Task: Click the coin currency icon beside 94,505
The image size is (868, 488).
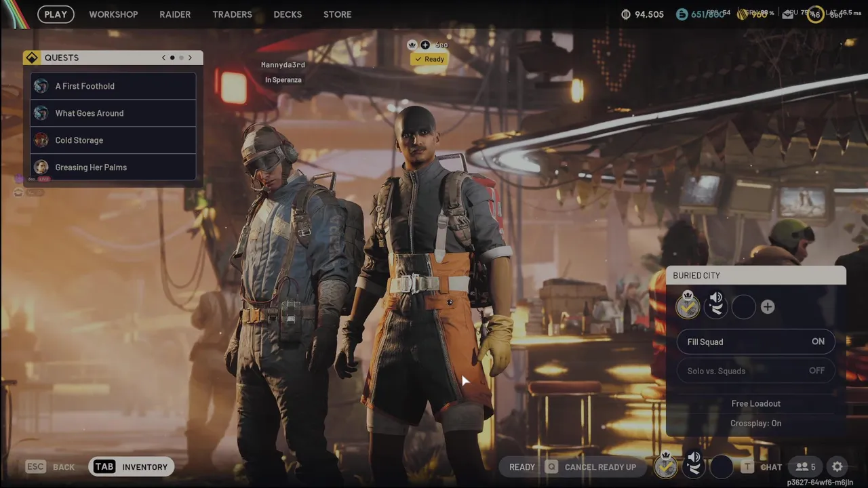Action: click(626, 14)
